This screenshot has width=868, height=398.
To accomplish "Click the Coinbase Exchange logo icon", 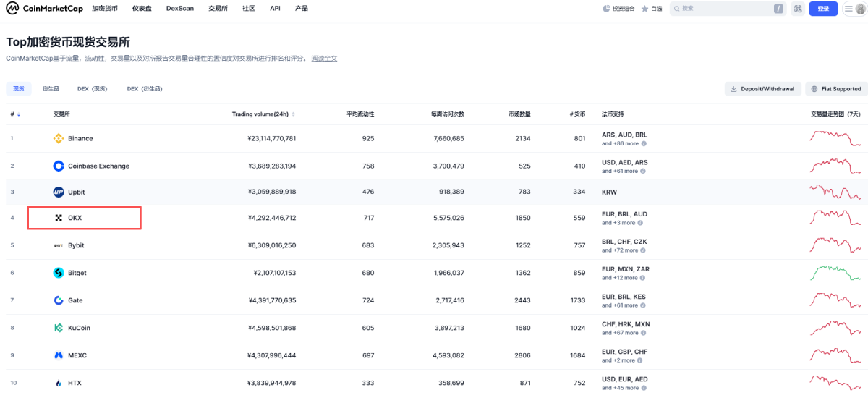I will [x=59, y=166].
